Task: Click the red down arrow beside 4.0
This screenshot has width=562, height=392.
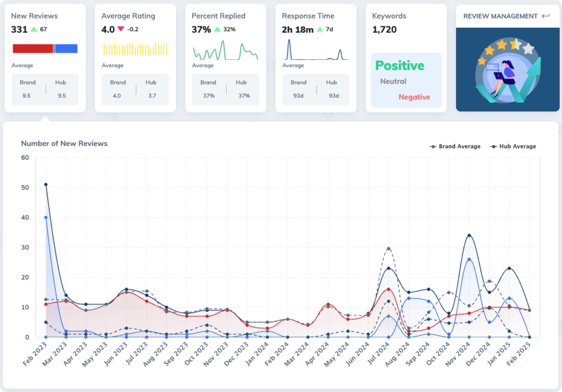Action: [x=120, y=29]
